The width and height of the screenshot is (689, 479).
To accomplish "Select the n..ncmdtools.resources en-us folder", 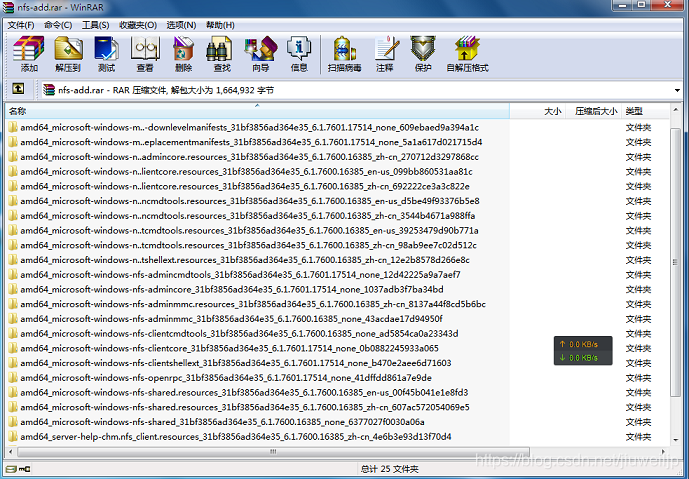I will (250, 201).
